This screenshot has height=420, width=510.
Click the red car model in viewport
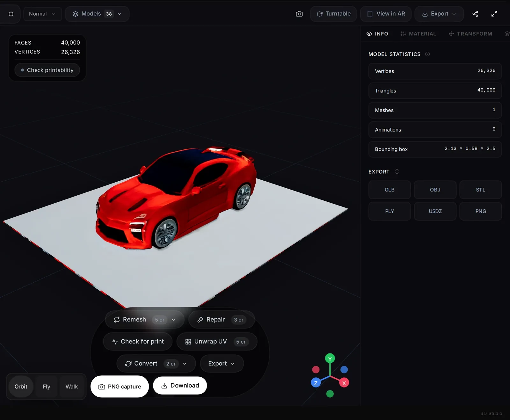(176, 198)
